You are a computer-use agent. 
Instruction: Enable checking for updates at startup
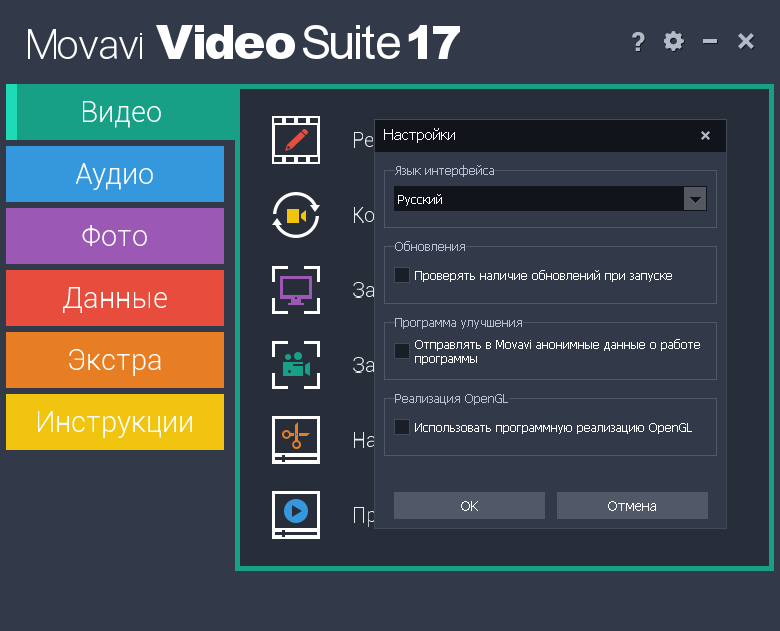point(402,275)
